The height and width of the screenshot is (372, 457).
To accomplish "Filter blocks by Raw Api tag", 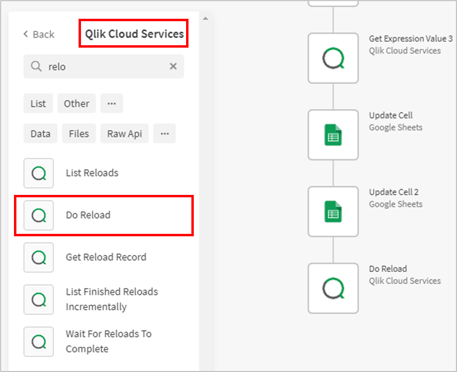I will point(124,133).
